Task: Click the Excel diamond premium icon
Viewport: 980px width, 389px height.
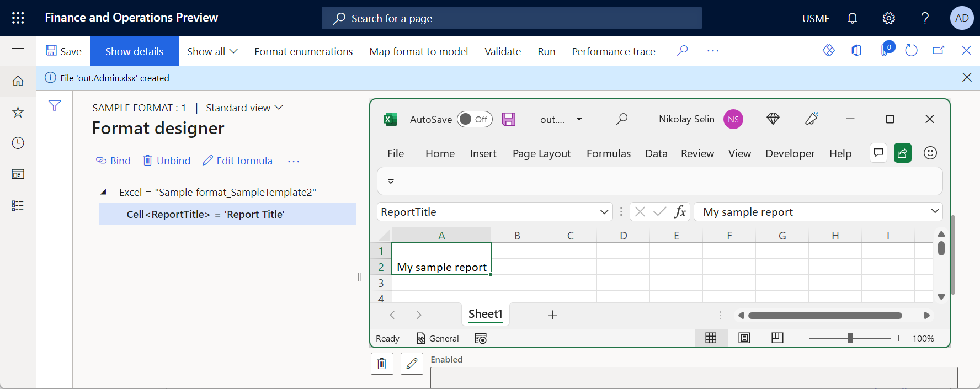Action: click(773, 119)
